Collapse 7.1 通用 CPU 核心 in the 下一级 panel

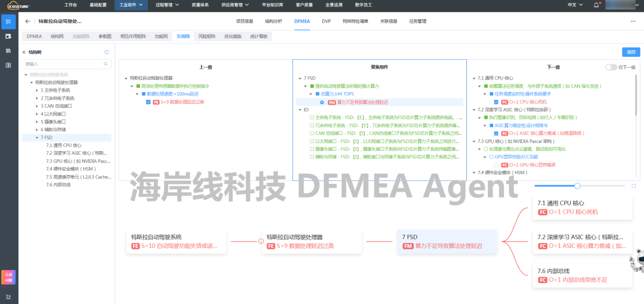pyautogui.click(x=475, y=78)
